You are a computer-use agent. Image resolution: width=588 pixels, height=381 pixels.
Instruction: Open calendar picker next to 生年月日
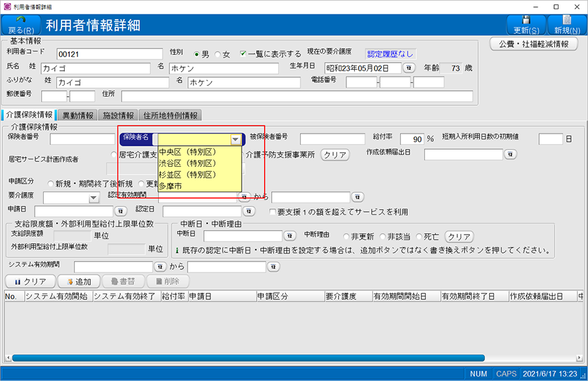(408, 68)
